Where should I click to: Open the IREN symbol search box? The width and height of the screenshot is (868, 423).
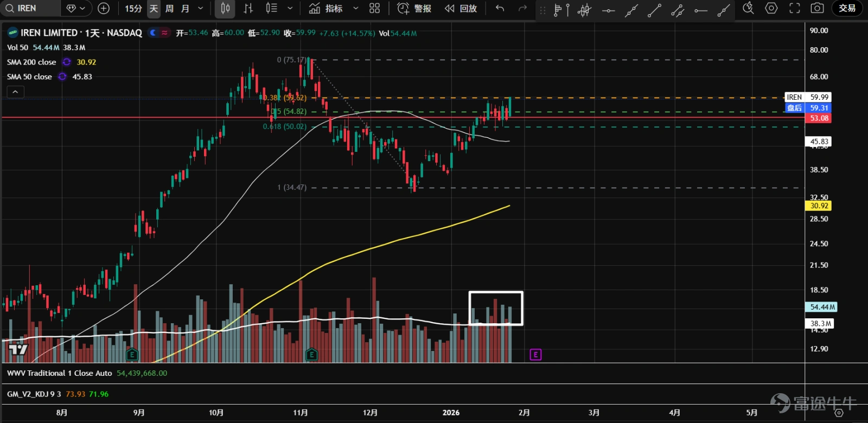pos(30,8)
